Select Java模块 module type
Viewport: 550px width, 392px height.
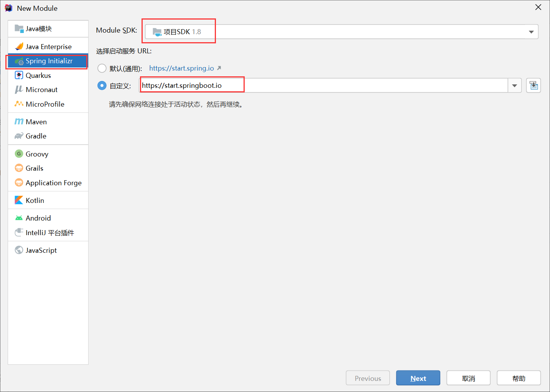48,29
